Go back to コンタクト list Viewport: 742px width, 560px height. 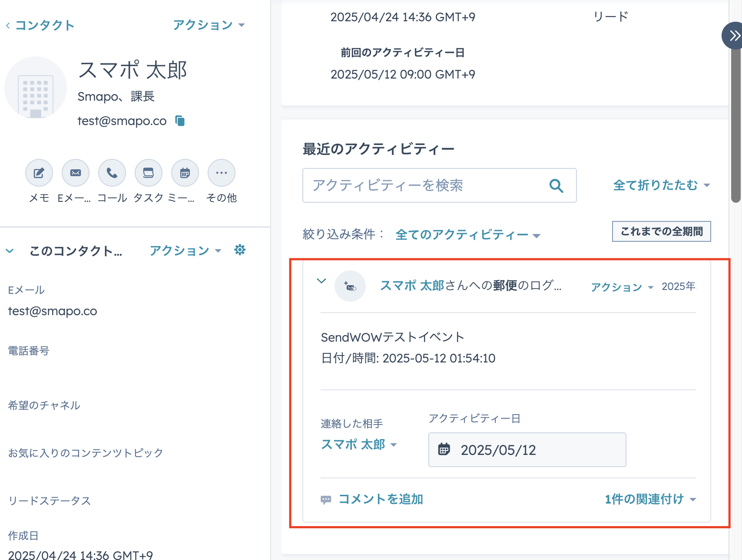pyautogui.click(x=40, y=25)
